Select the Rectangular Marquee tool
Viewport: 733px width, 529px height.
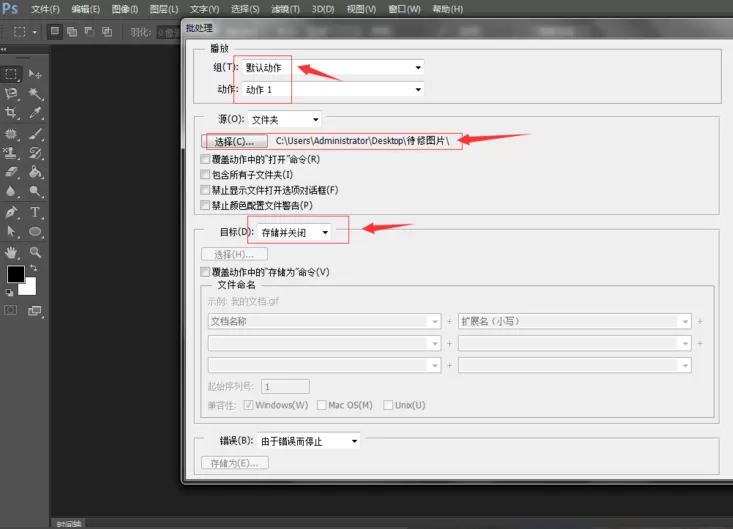(11, 74)
